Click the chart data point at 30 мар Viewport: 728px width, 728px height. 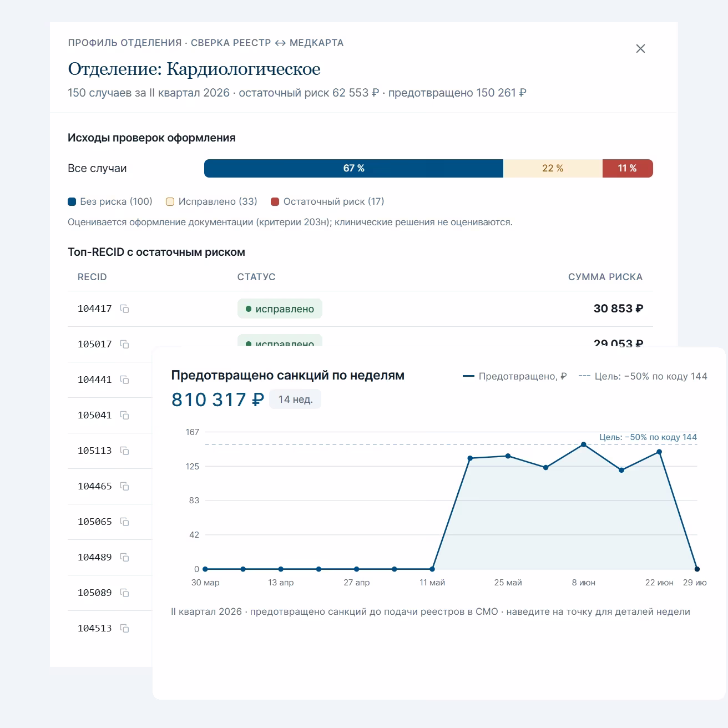click(205, 569)
